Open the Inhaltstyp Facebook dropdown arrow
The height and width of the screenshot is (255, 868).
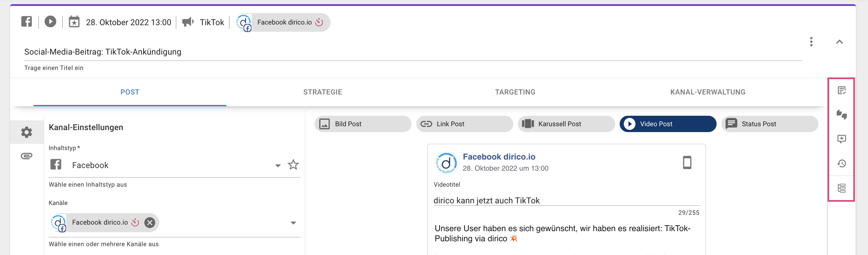click(278, 165)
